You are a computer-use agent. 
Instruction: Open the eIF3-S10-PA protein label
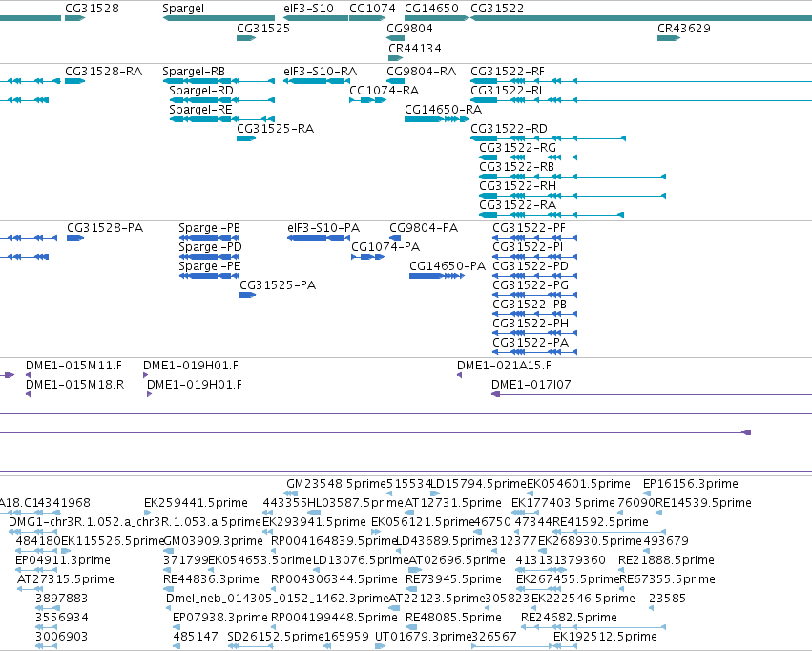click(323, 228)
